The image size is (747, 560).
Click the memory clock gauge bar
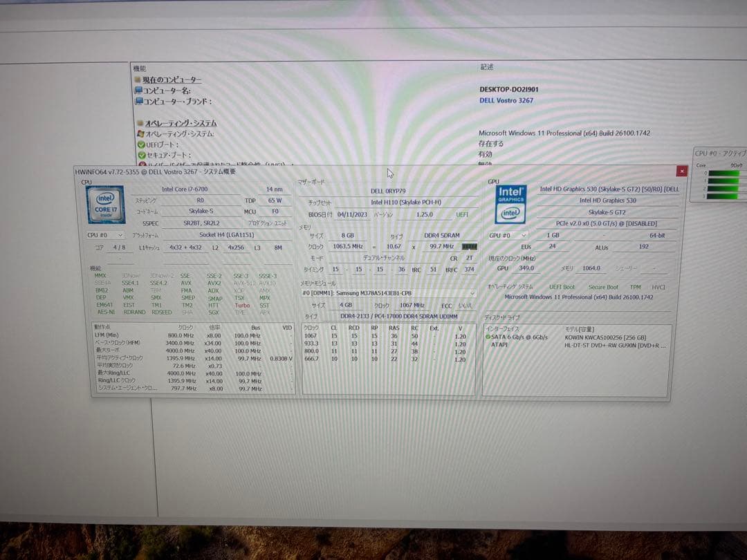pyautogui.click(x=470, y=246)
